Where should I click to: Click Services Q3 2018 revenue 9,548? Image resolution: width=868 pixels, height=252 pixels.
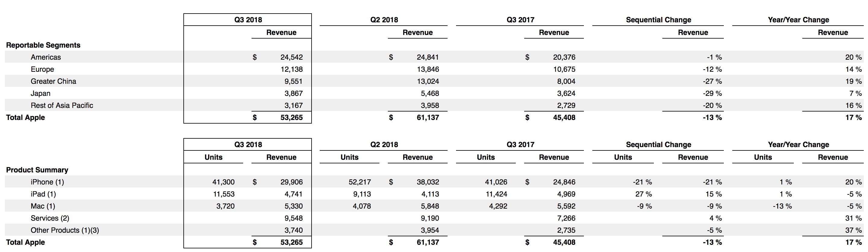(293, 218)
